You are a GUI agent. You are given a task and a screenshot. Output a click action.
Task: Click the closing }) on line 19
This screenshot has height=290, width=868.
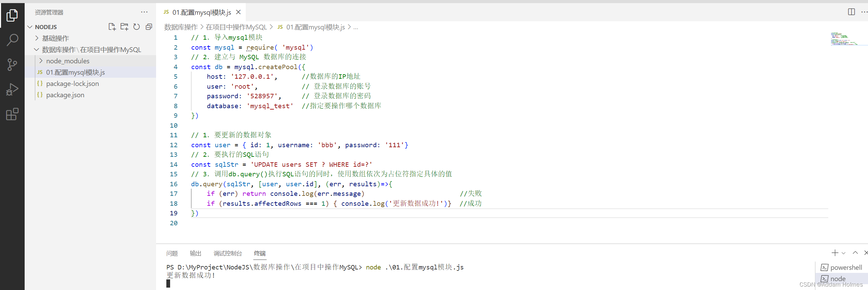pyautogui.click(x=195, y=213)
